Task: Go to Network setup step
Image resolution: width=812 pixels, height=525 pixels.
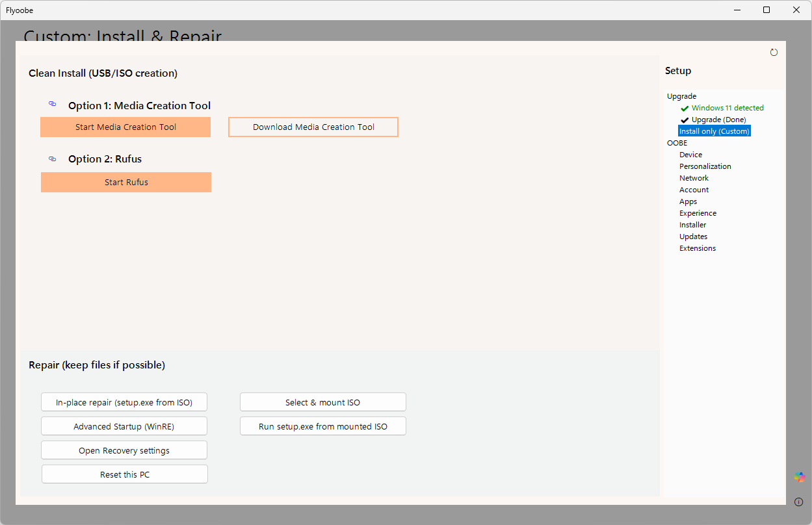Action: (x=694, y=178)
